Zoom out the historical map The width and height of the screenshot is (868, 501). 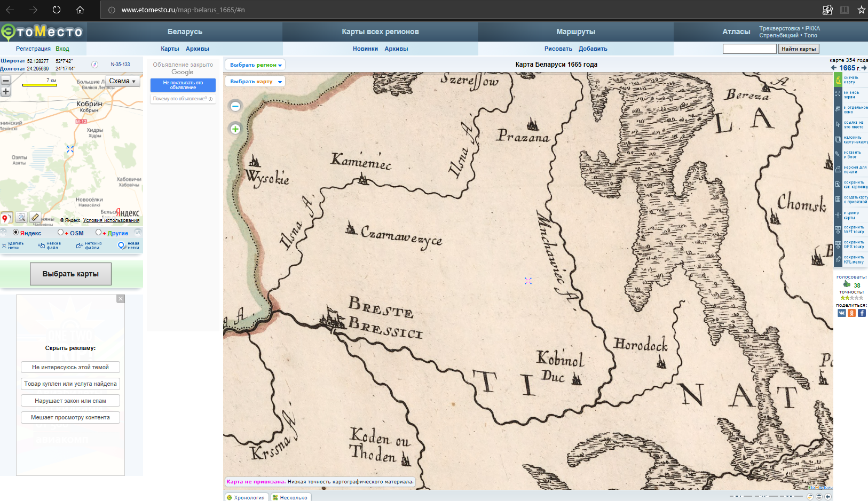pyautogui.click(x=235, y=106)
